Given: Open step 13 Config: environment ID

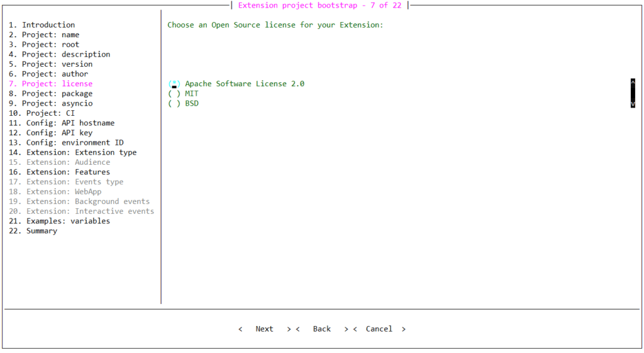Looking at the screenshot, I should (66, 143).
